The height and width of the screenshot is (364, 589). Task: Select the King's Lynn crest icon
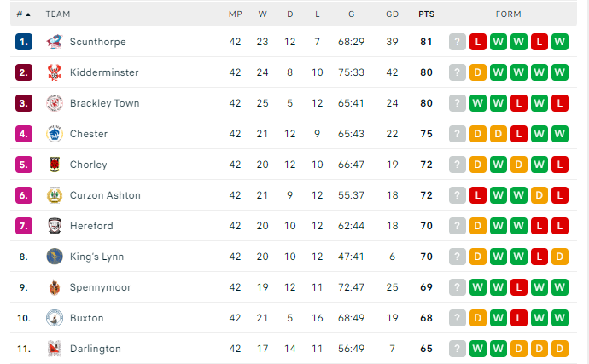point(55,257)
